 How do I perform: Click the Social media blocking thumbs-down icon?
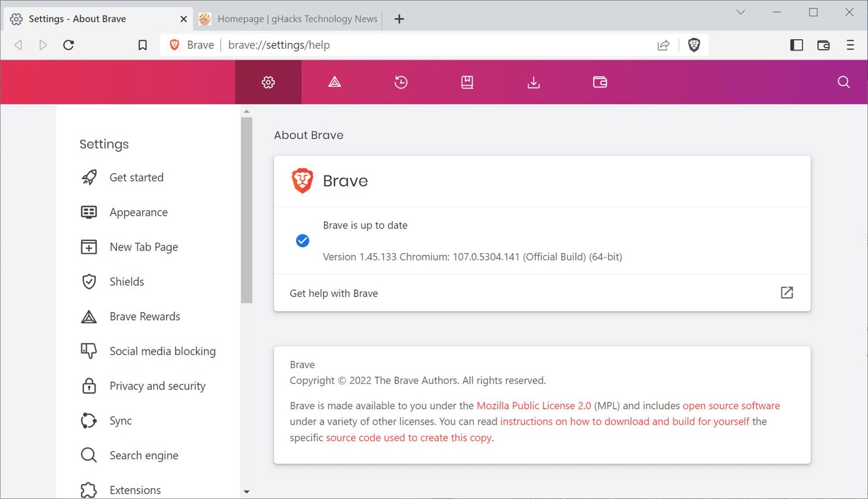click(89, 351)
